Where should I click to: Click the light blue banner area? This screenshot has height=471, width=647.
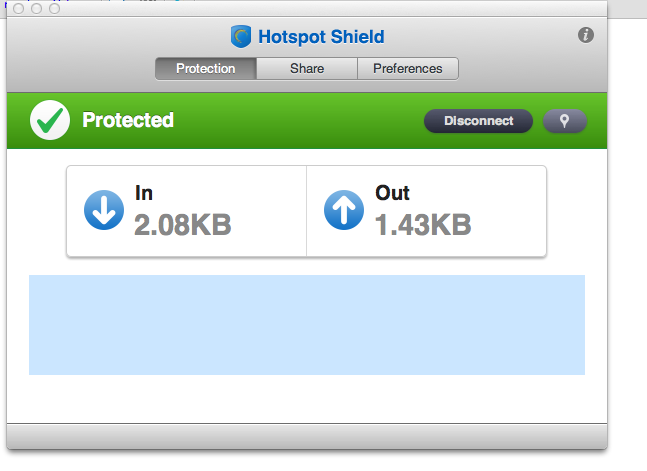pos(306,325)
